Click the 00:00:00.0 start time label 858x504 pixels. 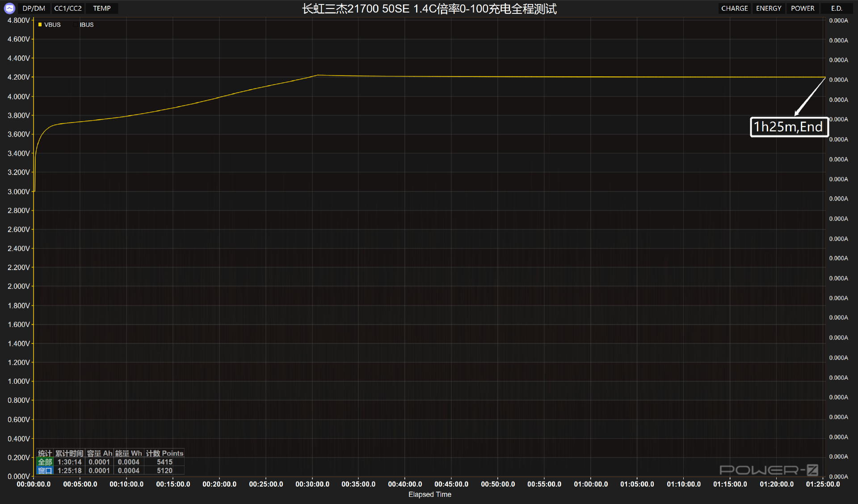tap(34, 484)
